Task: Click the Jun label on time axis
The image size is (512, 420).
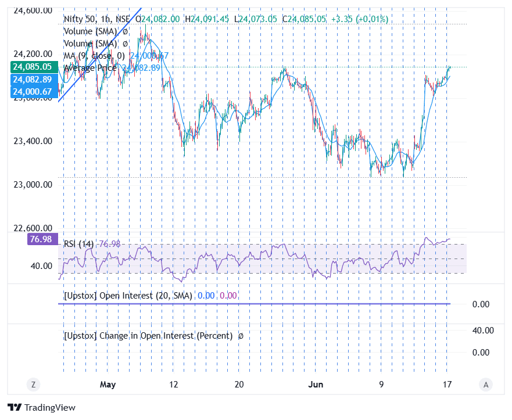Action: point(316,385)
